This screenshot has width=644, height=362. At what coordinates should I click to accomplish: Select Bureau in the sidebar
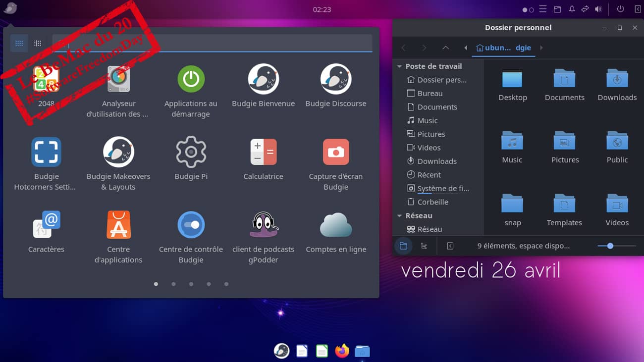(425, 93)
